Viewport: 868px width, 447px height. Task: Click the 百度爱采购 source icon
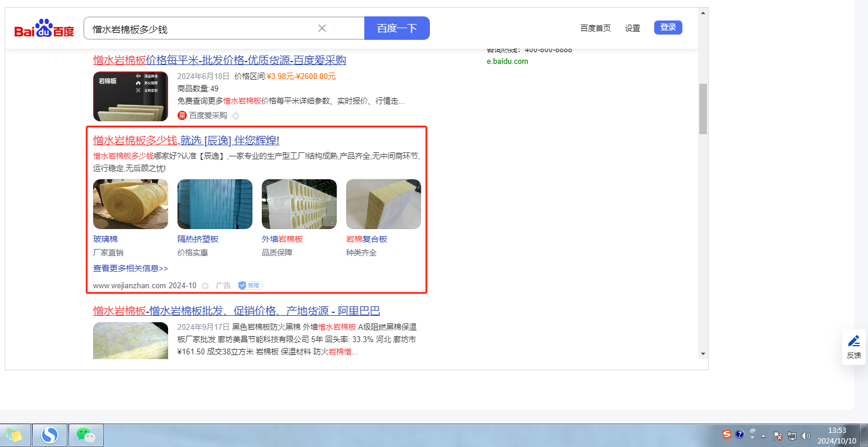pos(182,115)
